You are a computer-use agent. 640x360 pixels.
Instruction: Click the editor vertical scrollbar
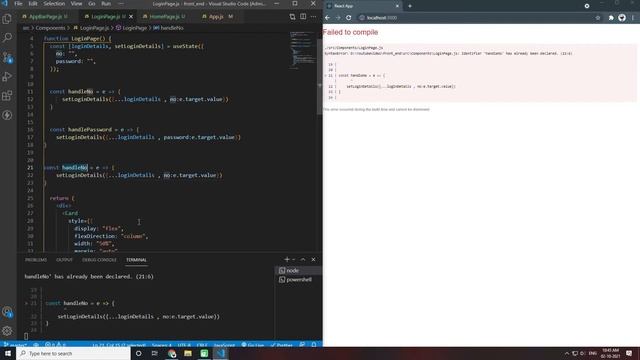[319, 78]
